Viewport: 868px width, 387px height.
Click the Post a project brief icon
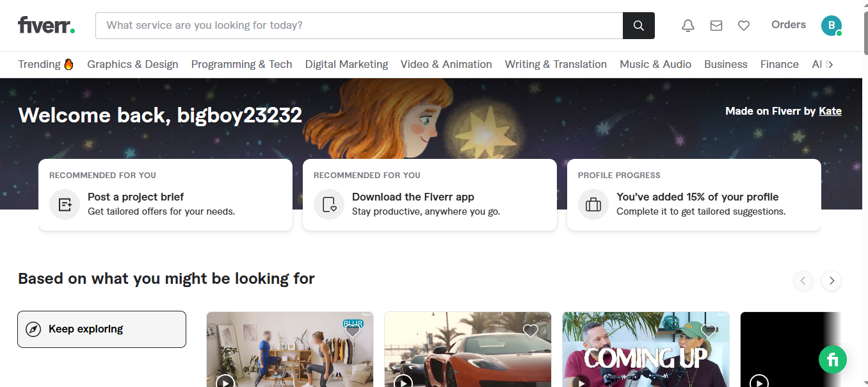point(65,204)
